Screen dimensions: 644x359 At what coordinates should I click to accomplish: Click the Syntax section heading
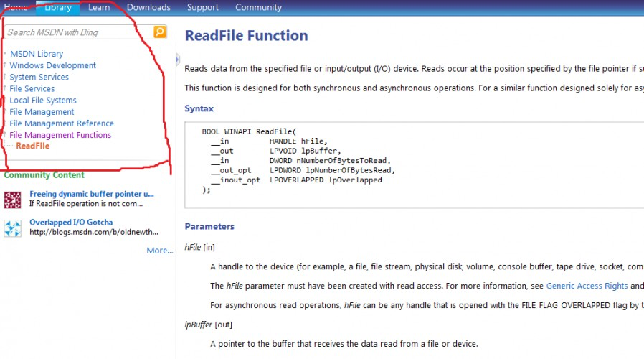tap(199, 108)
